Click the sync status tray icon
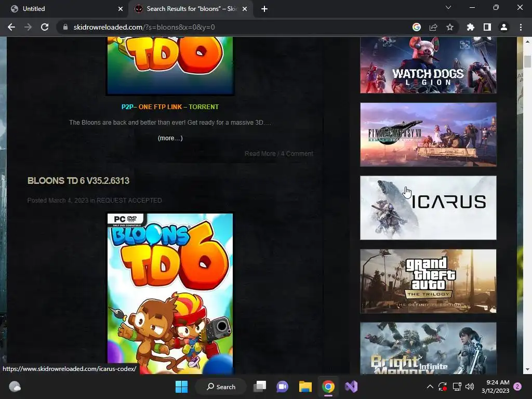This screenshot has width=532, height=399. 443,387
